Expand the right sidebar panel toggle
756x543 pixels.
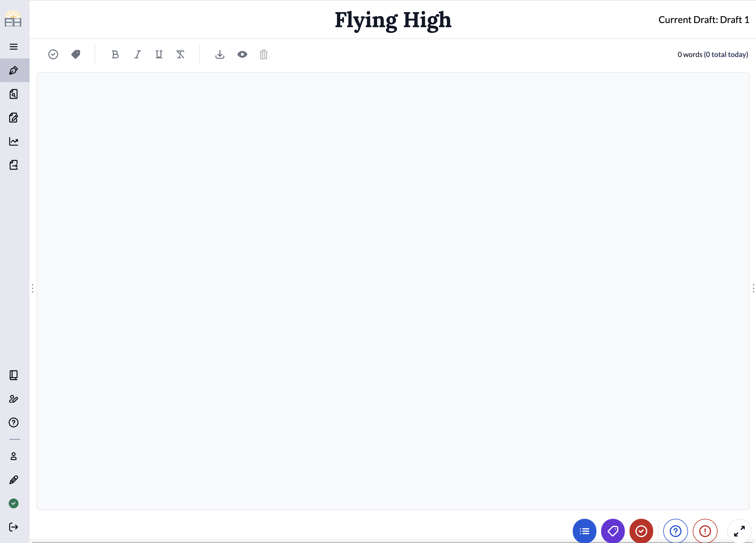tap(753, 288)
